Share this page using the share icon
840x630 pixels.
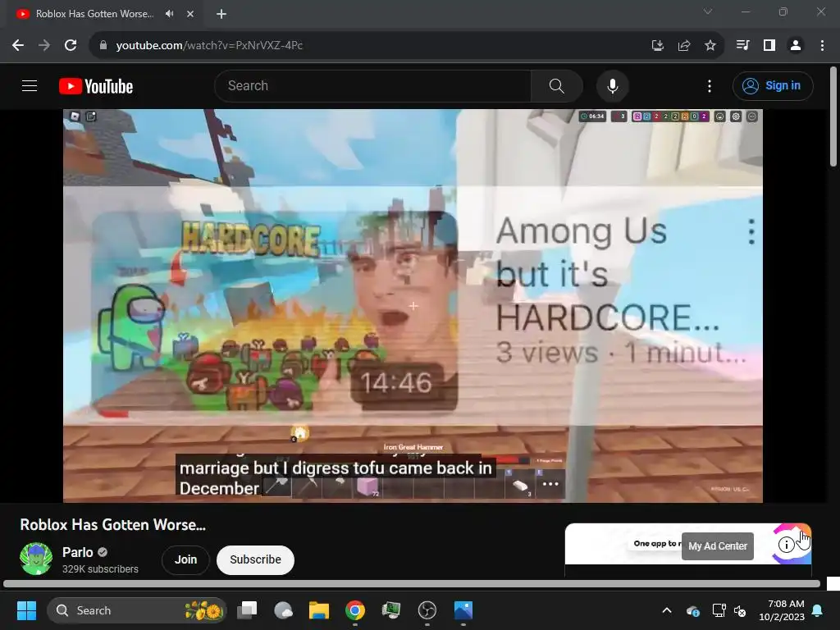coord(684,46)
